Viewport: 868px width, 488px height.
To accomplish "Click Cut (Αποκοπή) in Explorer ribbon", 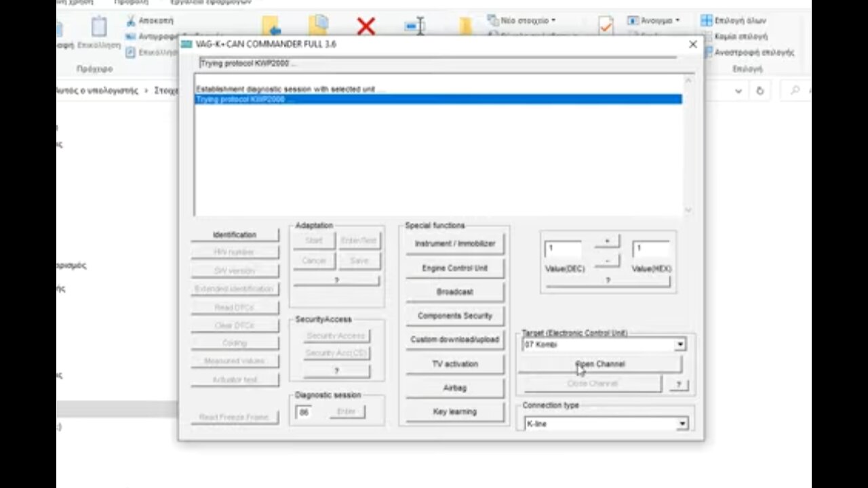I will [149, 21].
